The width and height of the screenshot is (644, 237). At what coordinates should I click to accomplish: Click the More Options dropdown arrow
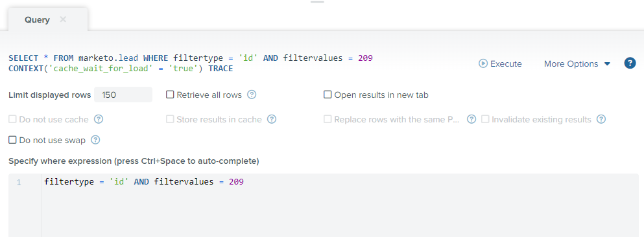(608, 64)
